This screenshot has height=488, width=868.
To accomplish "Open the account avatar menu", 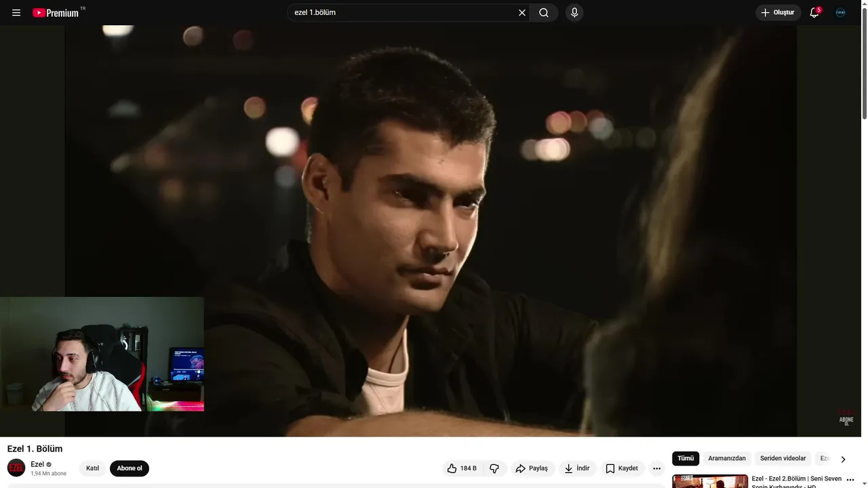I will point(841,13).
